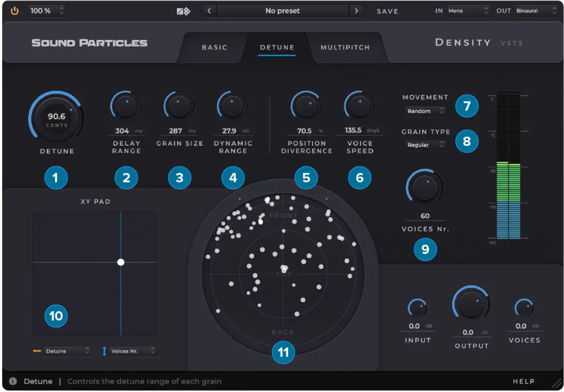Open the MULTIPITCH tab

coord(345,47)
